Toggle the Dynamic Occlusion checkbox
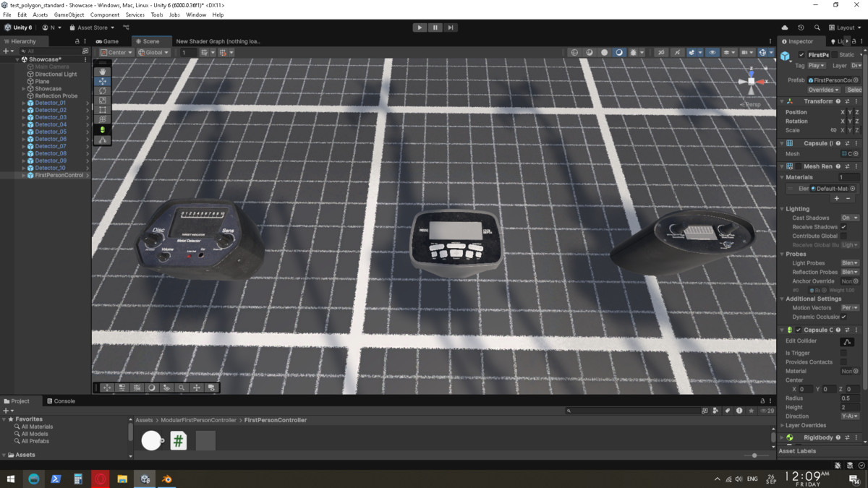868x488 pixels. [x=843, y=317]
